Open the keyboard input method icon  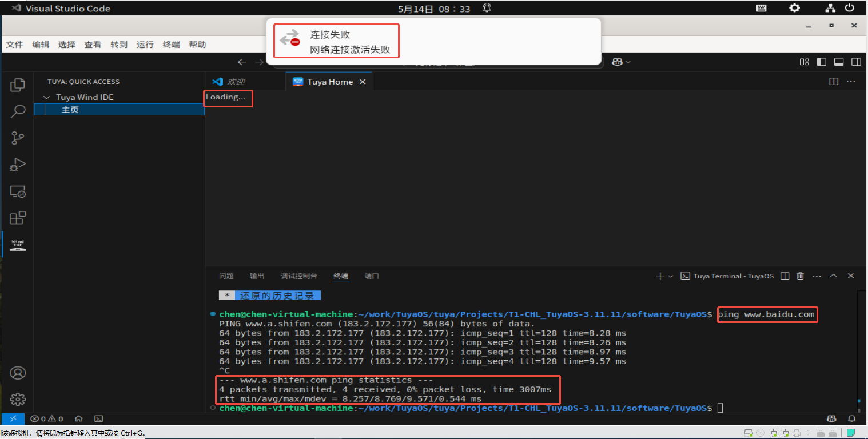[x=762, y=8]
